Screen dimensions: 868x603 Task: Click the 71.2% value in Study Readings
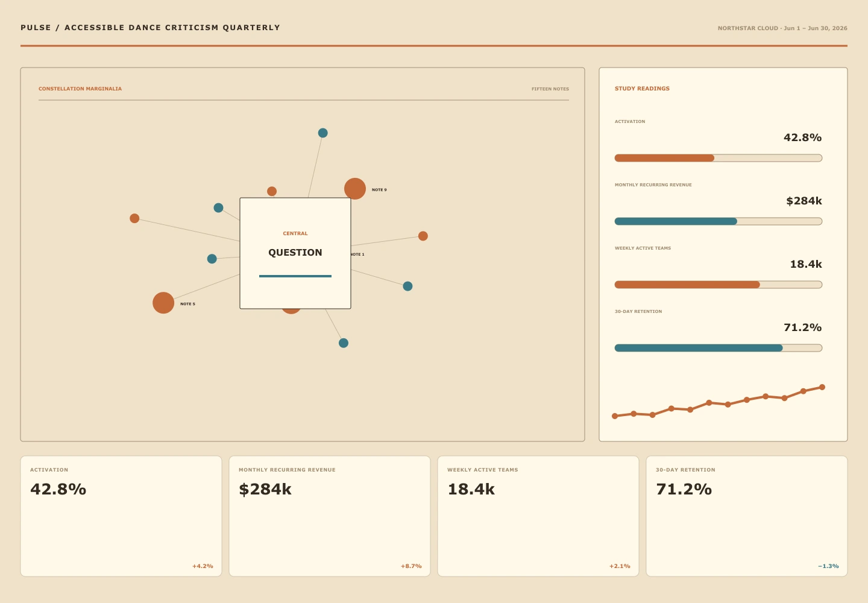[802, 327]
